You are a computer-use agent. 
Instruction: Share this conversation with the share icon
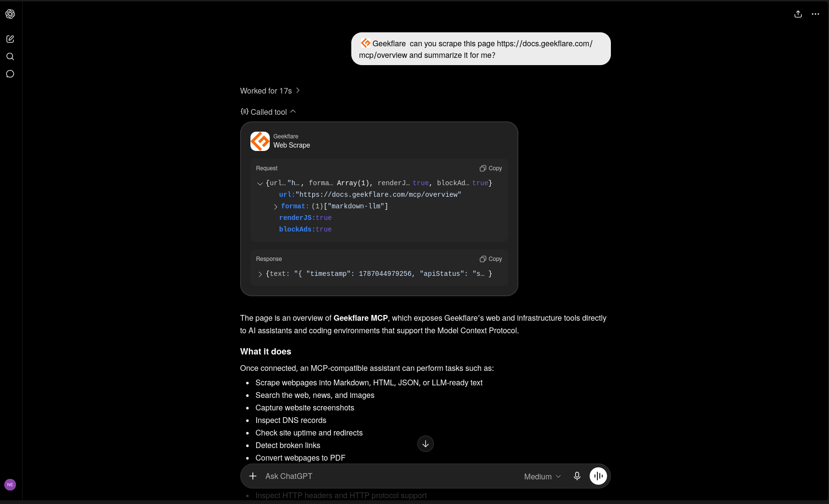point(798,14)
